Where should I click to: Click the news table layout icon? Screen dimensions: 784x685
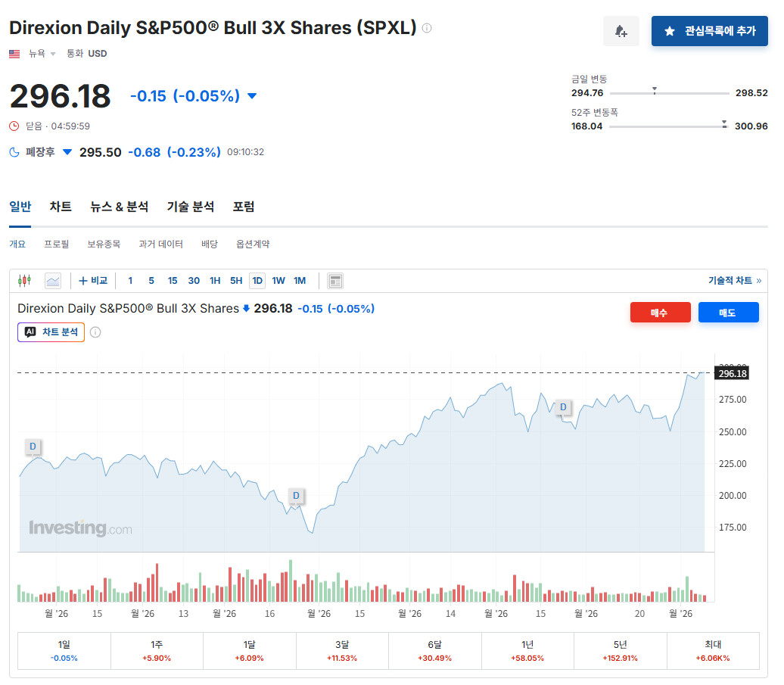(335, 281)
